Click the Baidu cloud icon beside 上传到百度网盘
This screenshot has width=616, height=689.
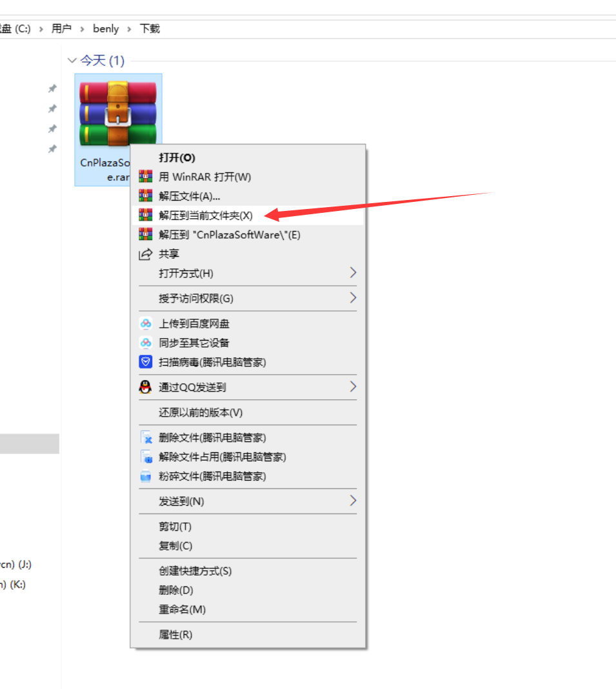pos(146,324)
